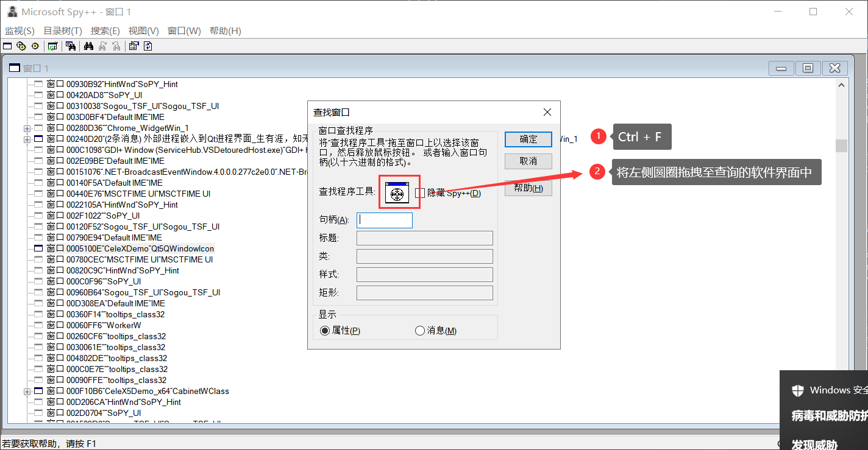Open the 窗口(W) menu
The width and height of the screenshot is (868, 450).
pyautogui.click(x=184, y=31)
